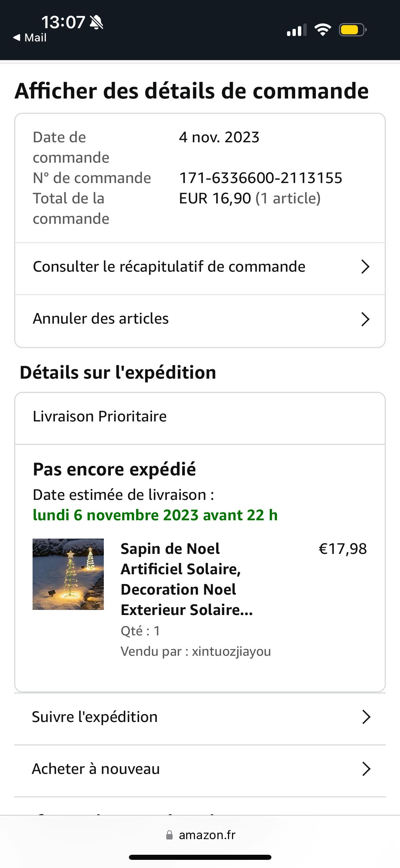
Task: Tap the silent mode bell icon
Action: [x=96, y=22]
